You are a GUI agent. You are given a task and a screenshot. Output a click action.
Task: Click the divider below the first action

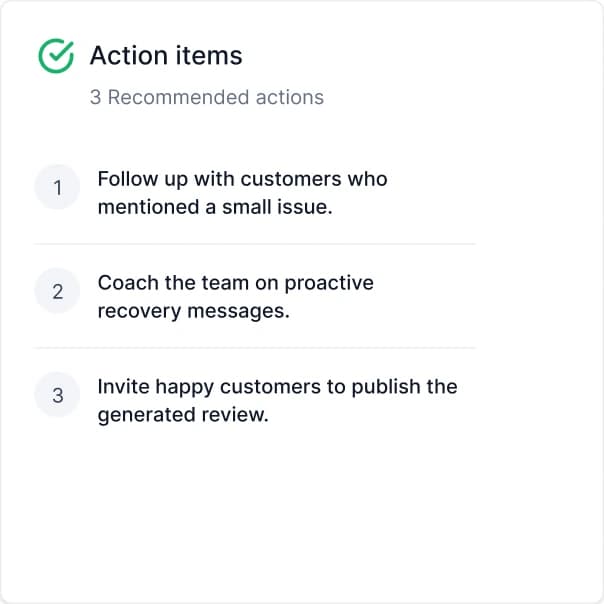[255, 244]
